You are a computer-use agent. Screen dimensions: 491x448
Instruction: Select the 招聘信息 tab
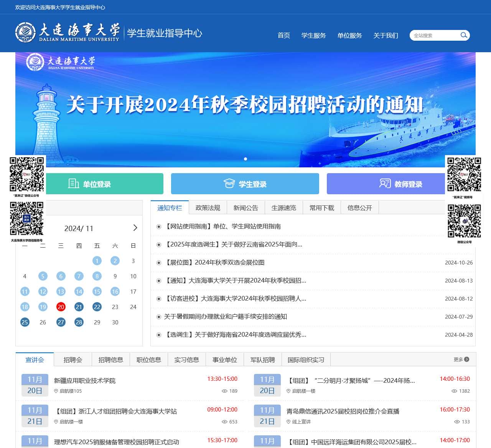pyautogui.click(x=111, y=360)
